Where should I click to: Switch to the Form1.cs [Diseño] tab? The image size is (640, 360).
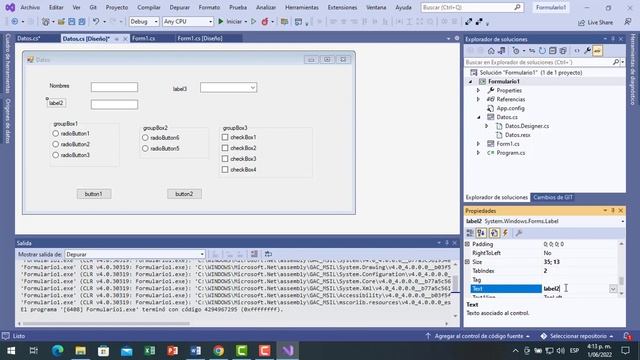click(x=200, y=38)
